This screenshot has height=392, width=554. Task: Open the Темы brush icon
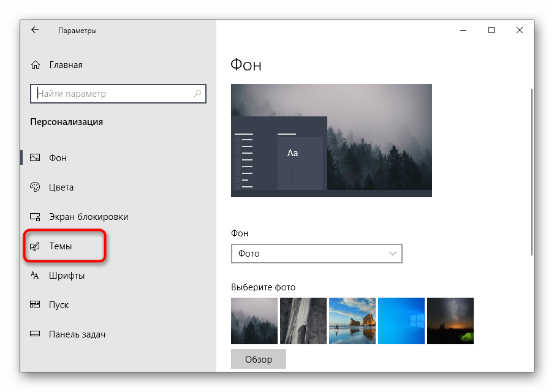pos(36,246)
